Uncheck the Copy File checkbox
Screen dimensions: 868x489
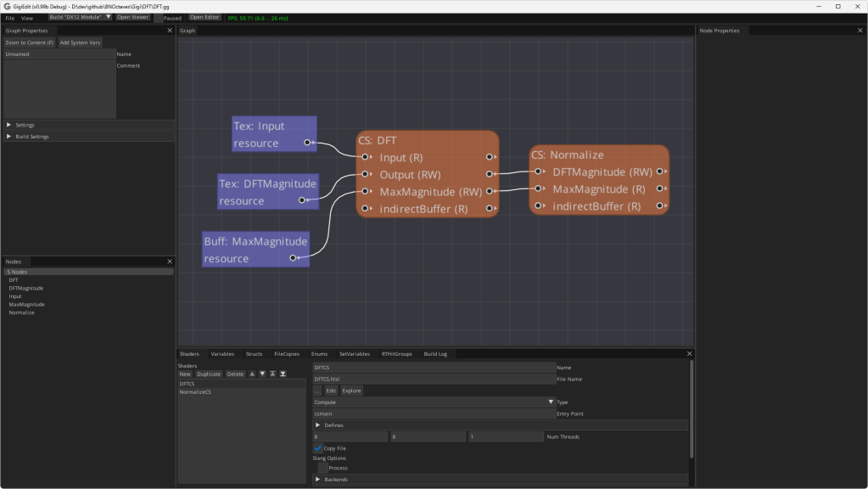318,448
